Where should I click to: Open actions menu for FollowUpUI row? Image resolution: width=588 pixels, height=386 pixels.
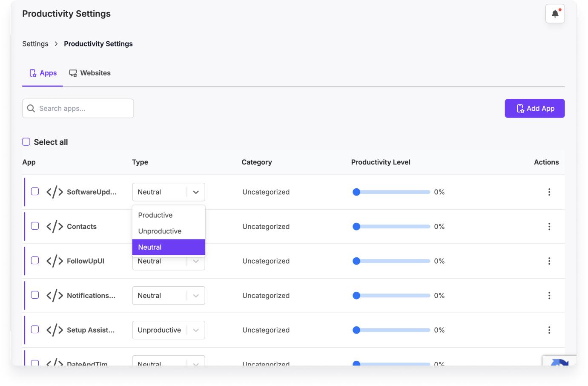coord(549,261)
